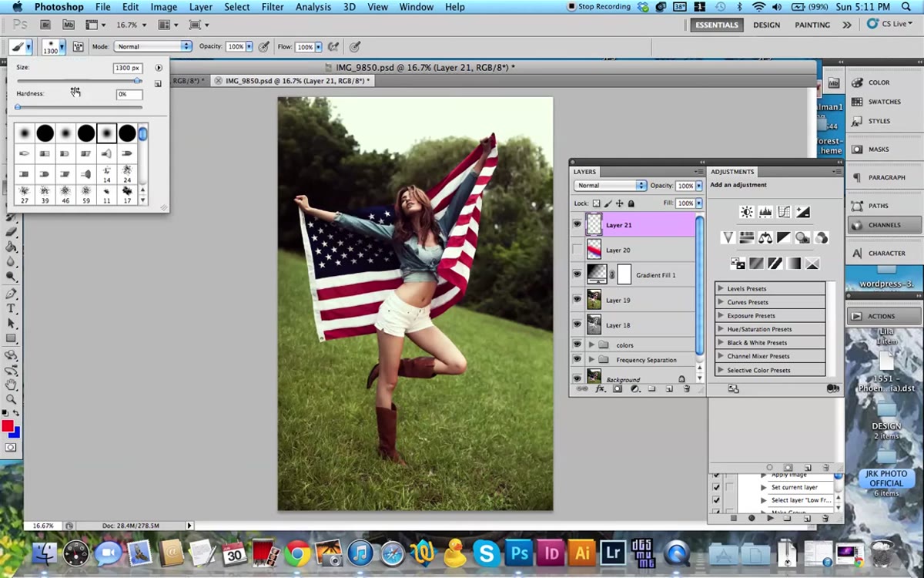Open the Analysis menu
924x578 pixels.
coord(314,7)
